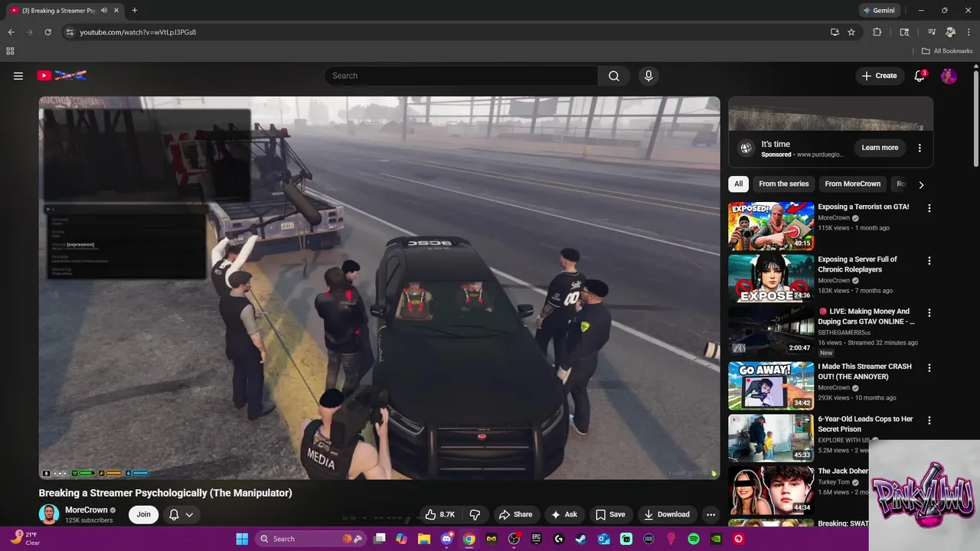
Task: Open Spotify from the taskbar
Action: pos(694,539)
